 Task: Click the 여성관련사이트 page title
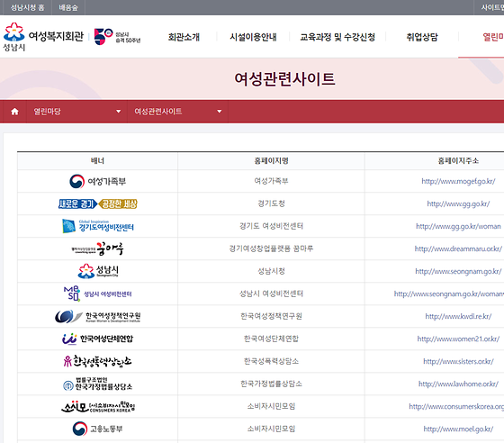[284, 79]
